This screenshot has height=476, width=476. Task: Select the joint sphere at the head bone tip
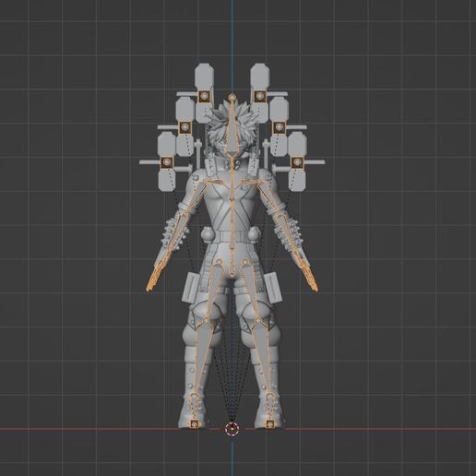[x=232, y=98]
